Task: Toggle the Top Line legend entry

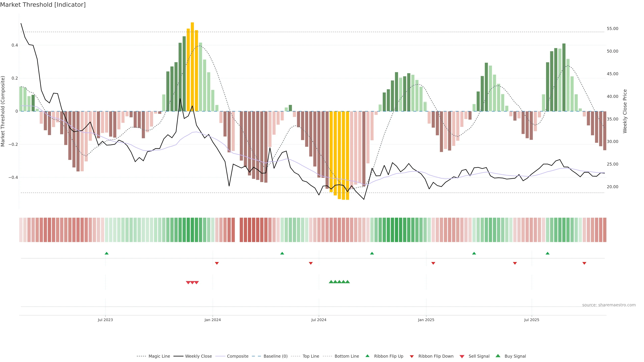Action: tap(311, 356)
